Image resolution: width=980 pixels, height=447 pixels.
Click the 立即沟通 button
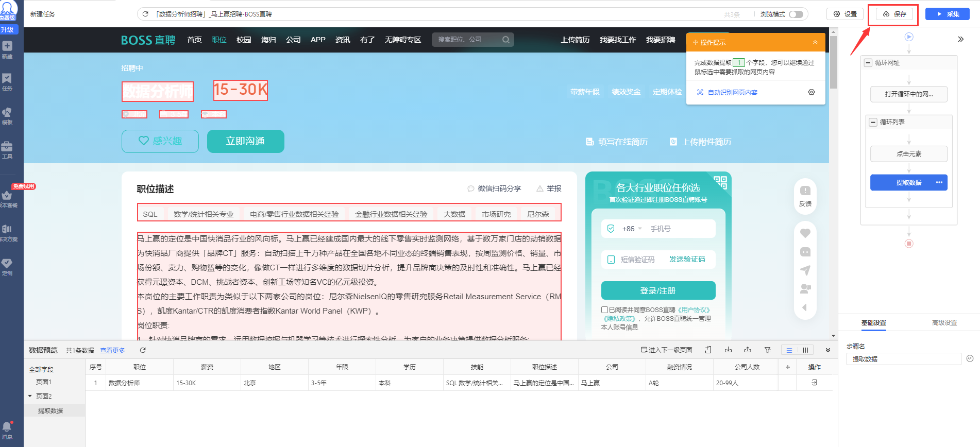click(x=246, y=141)
